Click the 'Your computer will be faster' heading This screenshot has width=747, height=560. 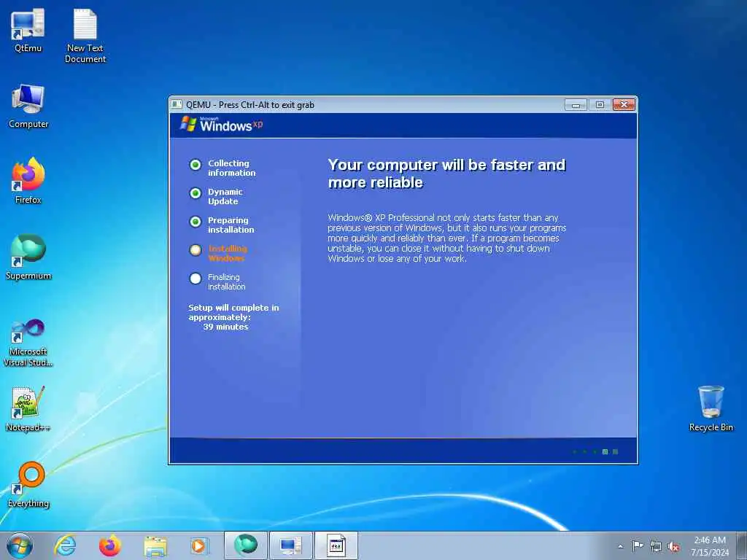446,174
